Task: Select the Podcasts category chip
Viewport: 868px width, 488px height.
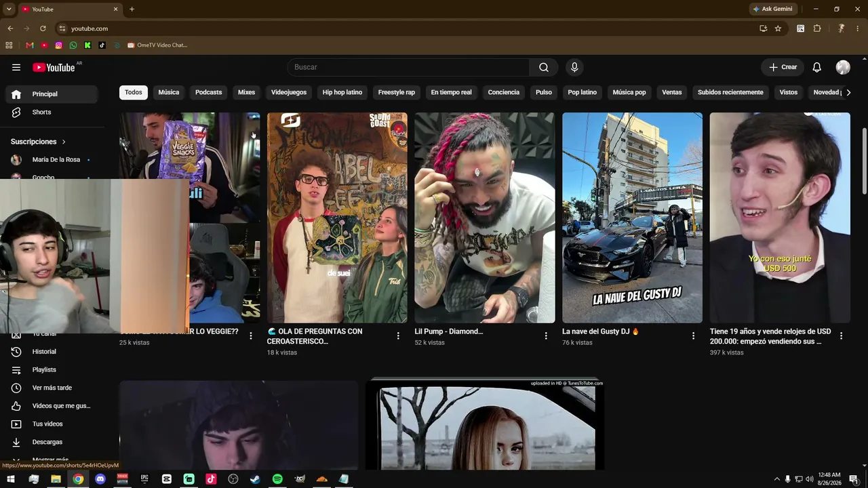Action: click(209, 92)
